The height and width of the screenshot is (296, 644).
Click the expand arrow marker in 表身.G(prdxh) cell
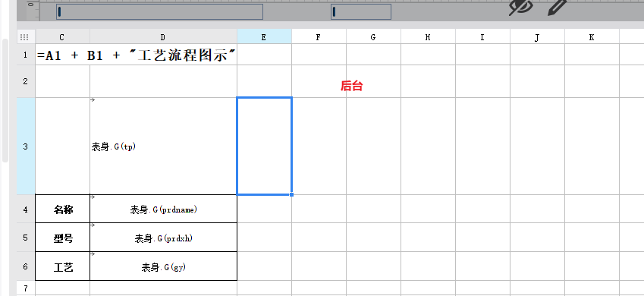pyautogui.click(x=93, y=225)
